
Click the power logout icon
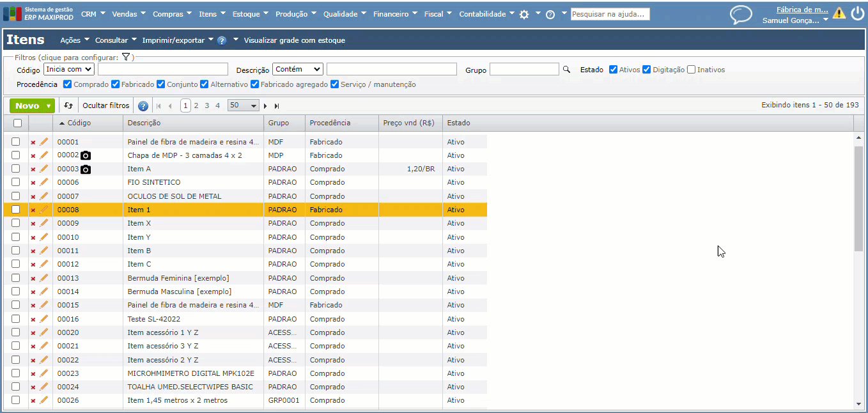click(x=856, y=14)
